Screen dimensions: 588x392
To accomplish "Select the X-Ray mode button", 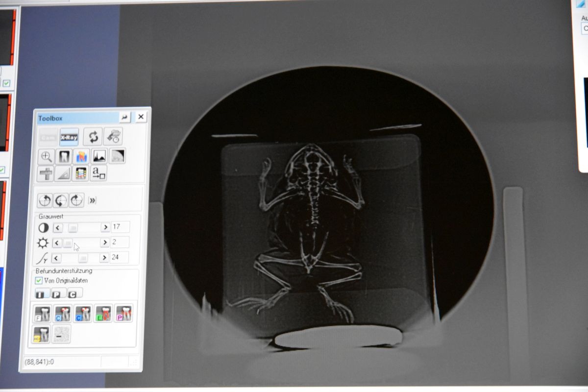I will pyautogui.click(x=69, y=138).
